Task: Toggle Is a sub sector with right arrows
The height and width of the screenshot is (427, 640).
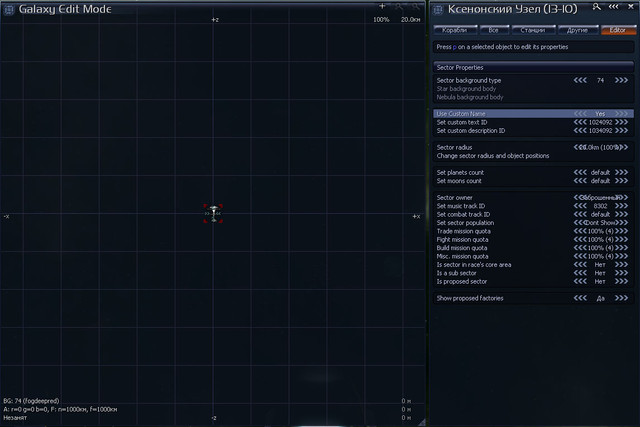Action: point(621,273)
